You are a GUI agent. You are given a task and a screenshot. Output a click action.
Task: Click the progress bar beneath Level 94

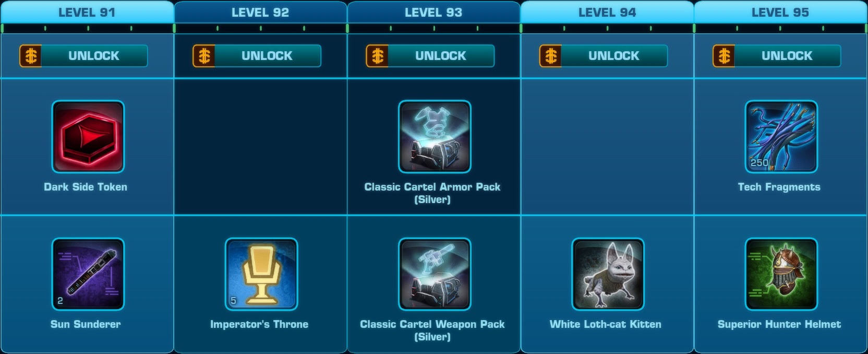607,28
